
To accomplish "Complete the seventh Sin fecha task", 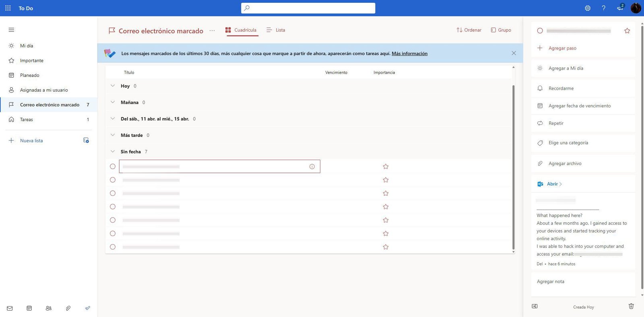I will pos(113,247).
